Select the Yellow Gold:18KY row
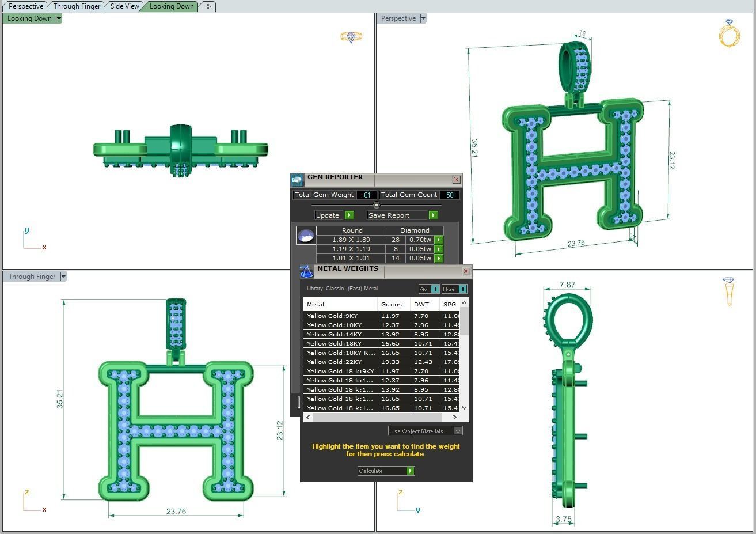Screen dimensions: 756x534 point(381,343)
